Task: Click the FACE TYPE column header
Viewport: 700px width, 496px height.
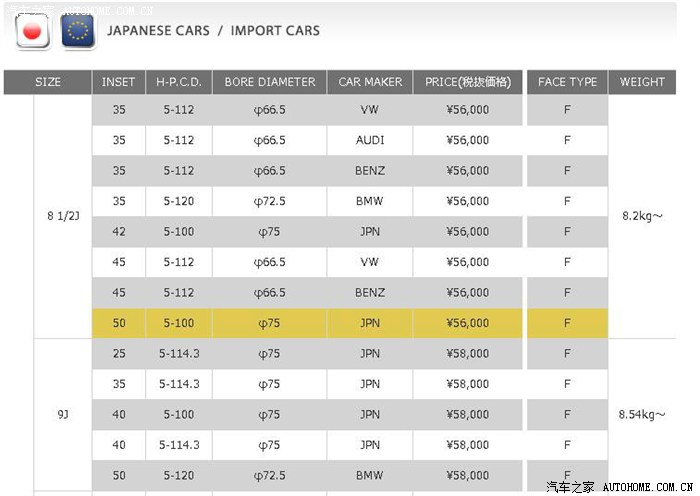Action: 567,82
